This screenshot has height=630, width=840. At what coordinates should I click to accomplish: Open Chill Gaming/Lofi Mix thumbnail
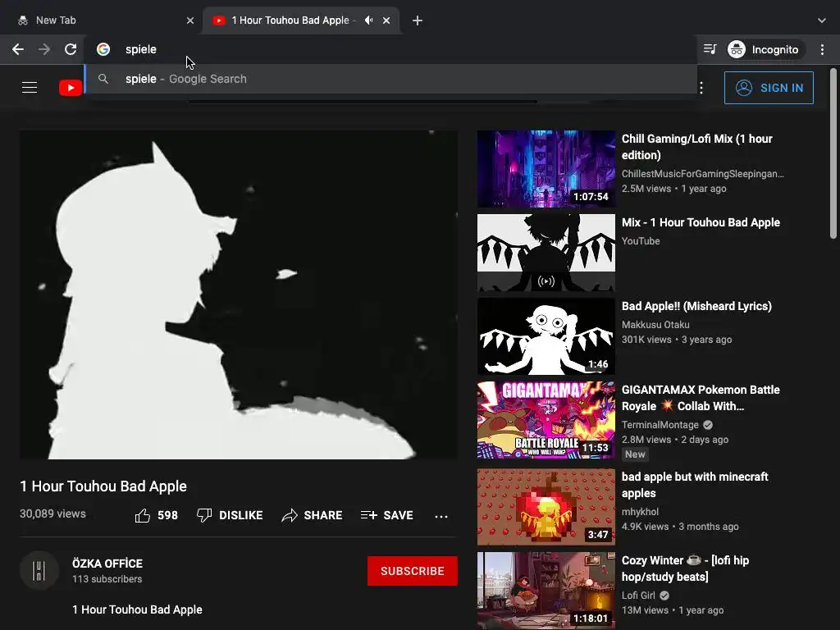click(546, 169)
